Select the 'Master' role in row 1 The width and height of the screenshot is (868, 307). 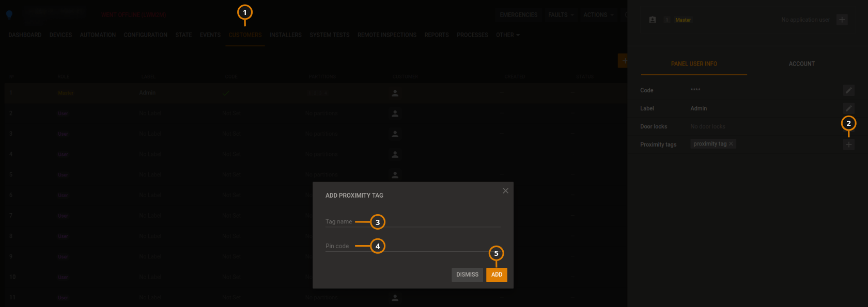pyautogui.click(x=66, y=93)
